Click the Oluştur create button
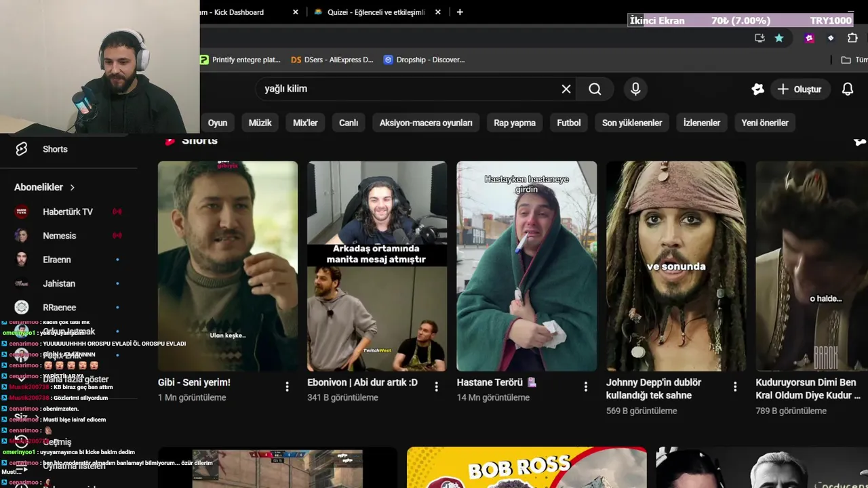This screenshot has height=488, width=868. coord(800,89)
